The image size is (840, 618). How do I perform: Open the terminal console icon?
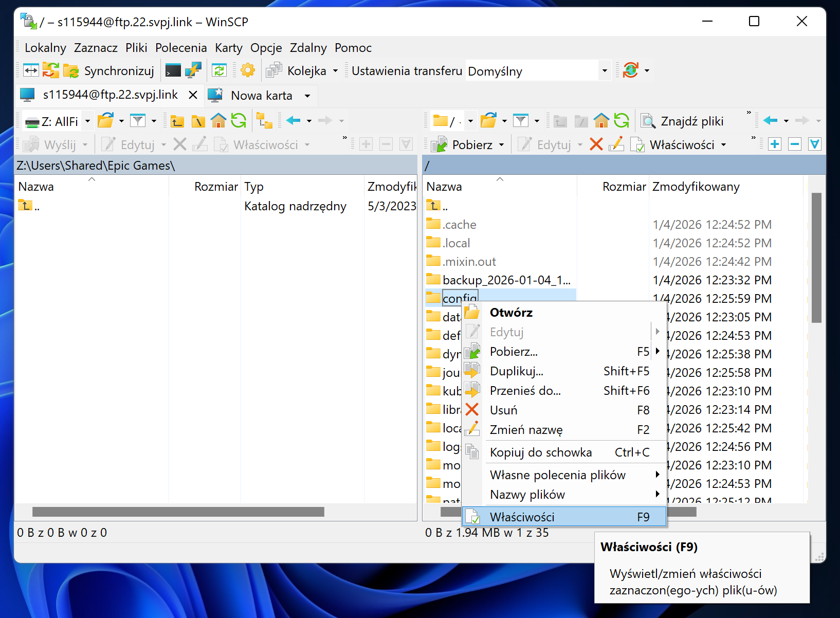pos(173,70)
